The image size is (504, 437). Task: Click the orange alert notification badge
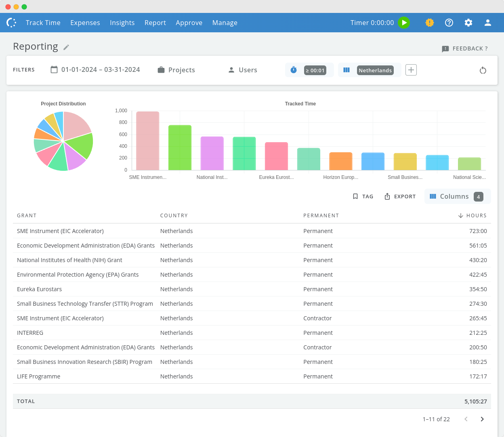430,23
